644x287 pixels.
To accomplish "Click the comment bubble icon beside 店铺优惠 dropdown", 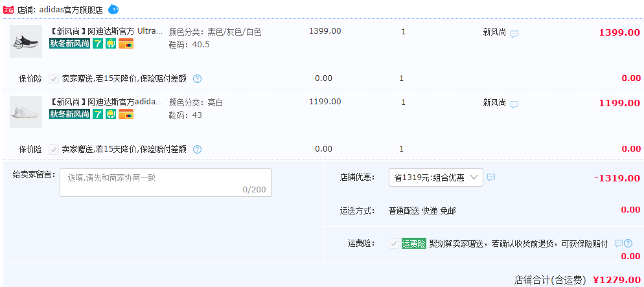I will coord(491,177).
